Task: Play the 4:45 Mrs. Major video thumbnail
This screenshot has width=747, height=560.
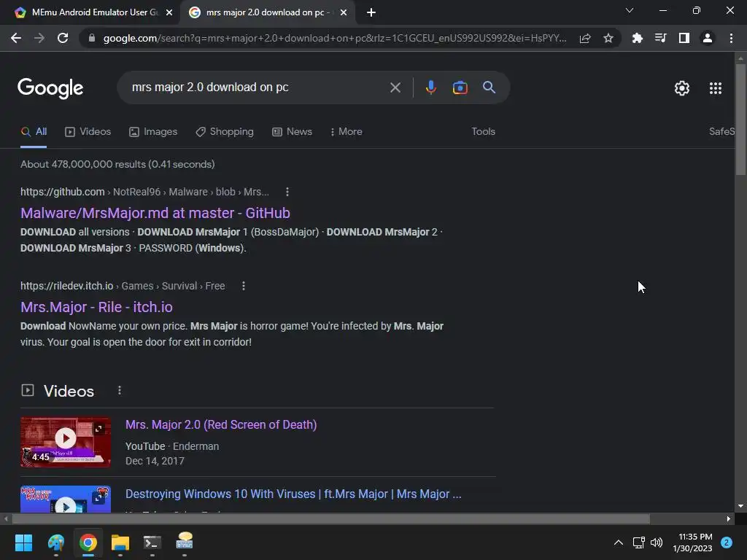Action: tap(66, 442)
